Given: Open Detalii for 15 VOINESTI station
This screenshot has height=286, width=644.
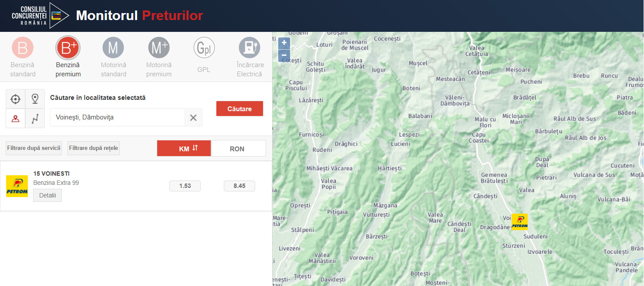Looking at the screenshot, I should 47,195.
